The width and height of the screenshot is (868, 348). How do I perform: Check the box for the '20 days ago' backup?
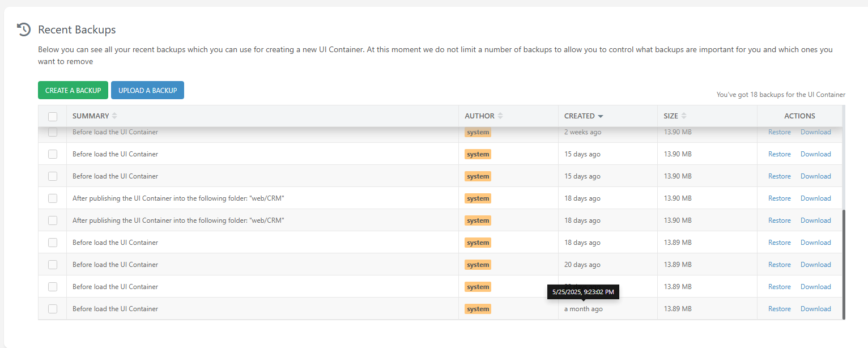[53, 265]
